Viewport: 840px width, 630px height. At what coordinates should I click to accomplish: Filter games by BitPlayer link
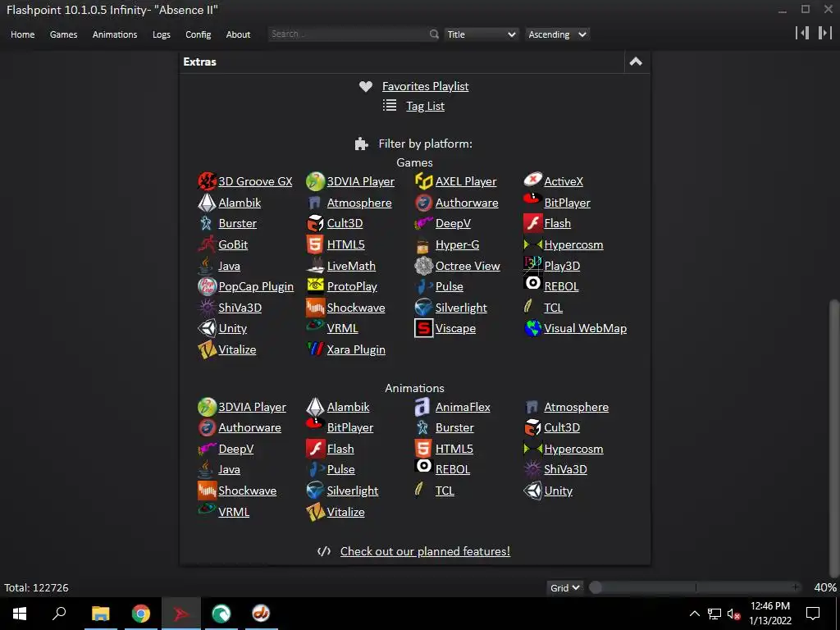pos(567,203)
